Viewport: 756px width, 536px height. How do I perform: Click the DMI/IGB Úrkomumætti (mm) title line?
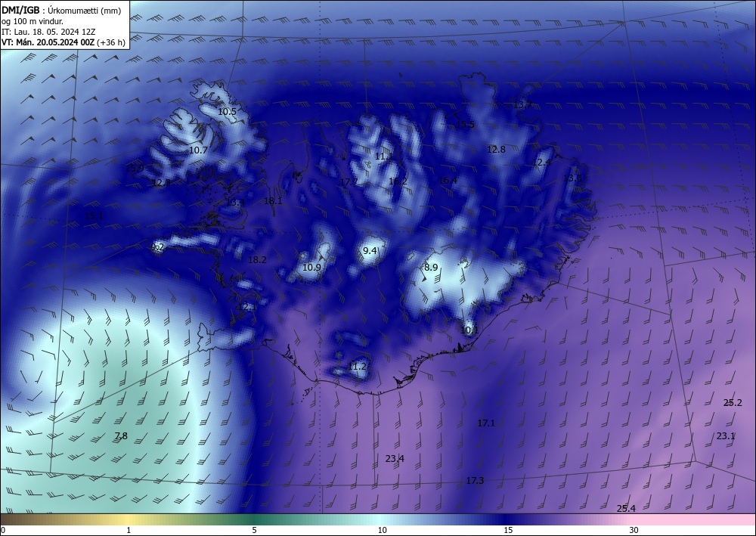(x=61, y=10)
